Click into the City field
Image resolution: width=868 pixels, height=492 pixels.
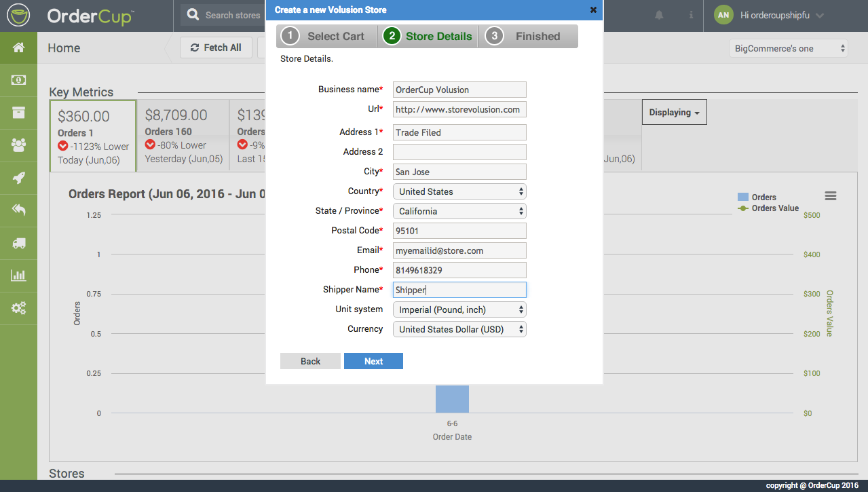(x=459, y=172)
